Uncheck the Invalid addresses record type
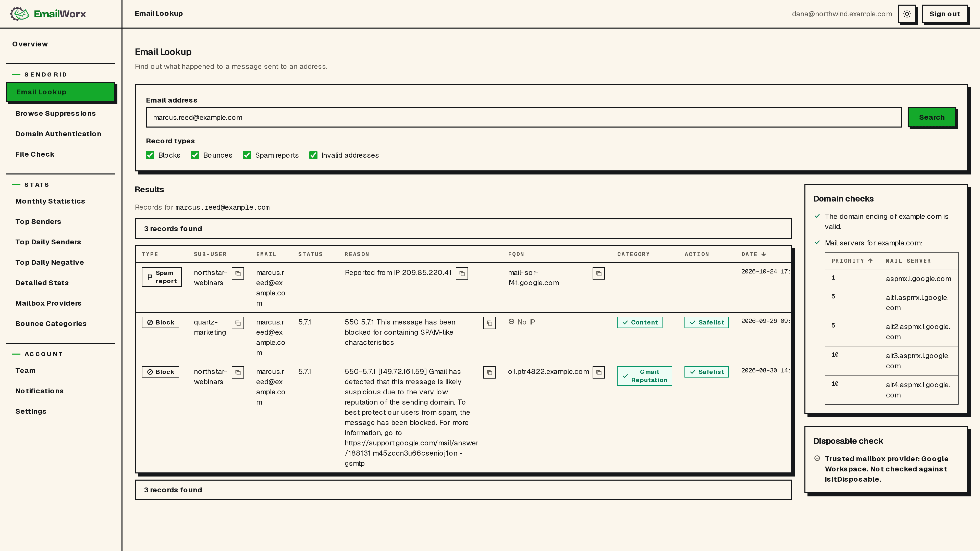The height and width of the screenshot is (551, 980). pos(313,155)
